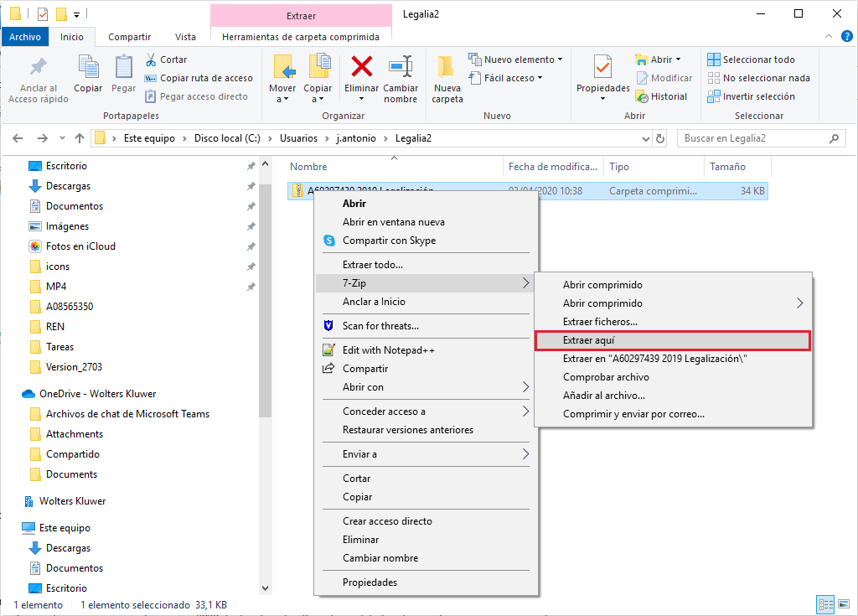Viewport: 858px width, 616px height.
Task: Click the Copiar ruta de acceso icon
Action: click(x=151, y=78)
